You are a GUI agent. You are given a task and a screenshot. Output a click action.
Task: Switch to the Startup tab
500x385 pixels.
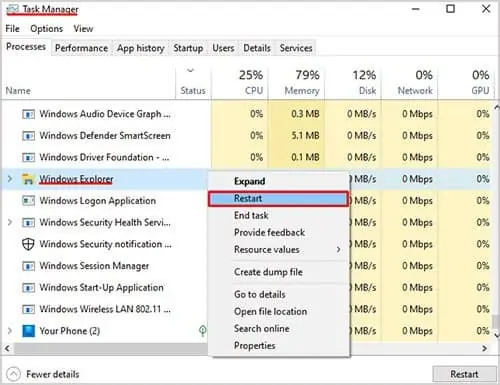click(x=188, y=48)
